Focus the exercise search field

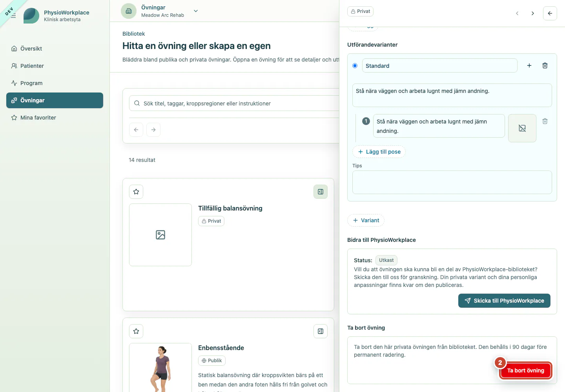pos(234,103)
